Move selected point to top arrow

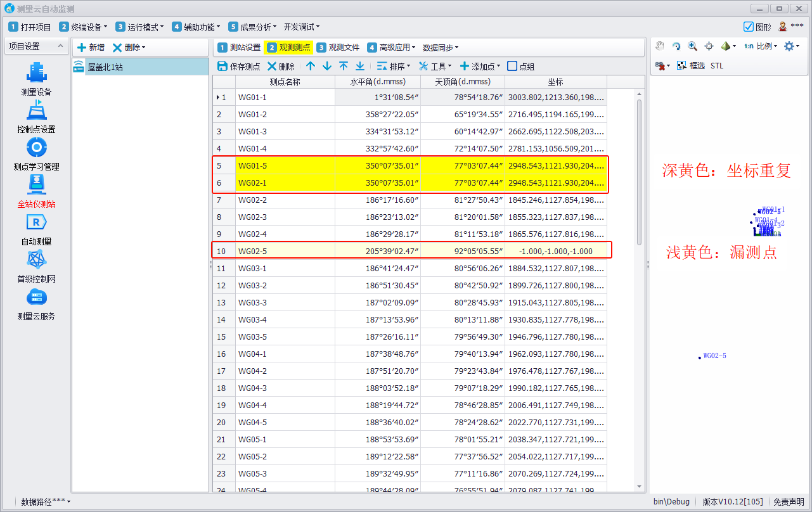point(344,66)
